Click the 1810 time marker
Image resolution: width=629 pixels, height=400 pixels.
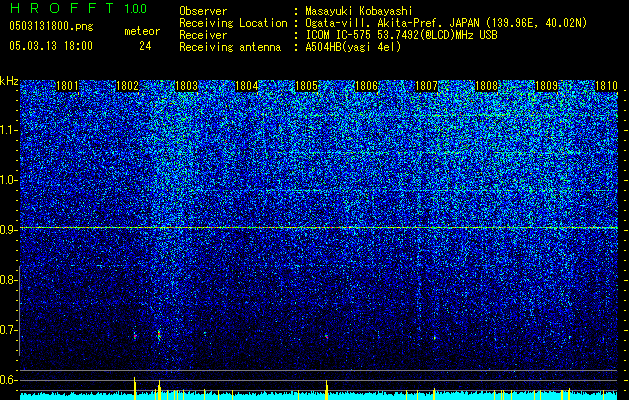(x=606, y=86)
